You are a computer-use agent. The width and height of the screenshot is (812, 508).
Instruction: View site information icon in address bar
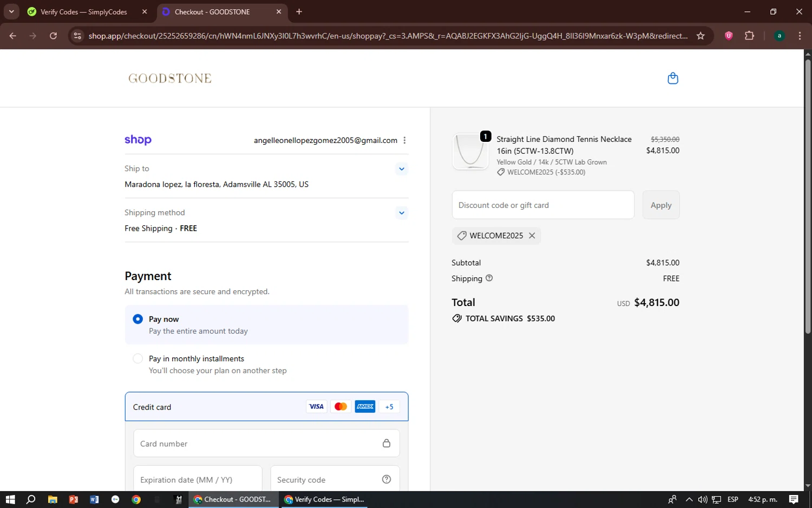tap(77, 36)
